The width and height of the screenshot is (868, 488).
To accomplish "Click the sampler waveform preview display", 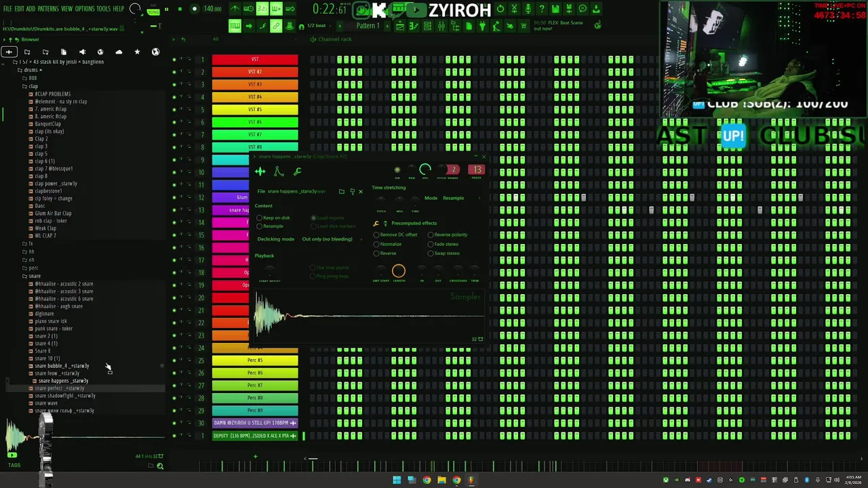I will [x=370, y=316].
